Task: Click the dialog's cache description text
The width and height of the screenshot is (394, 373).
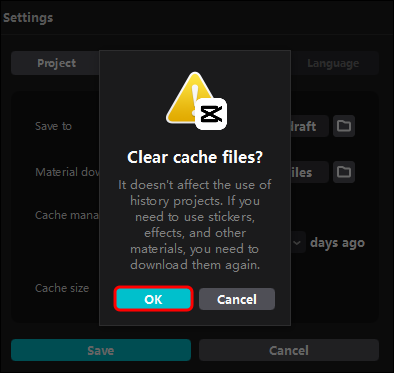Action: click(x=195, y=225)
